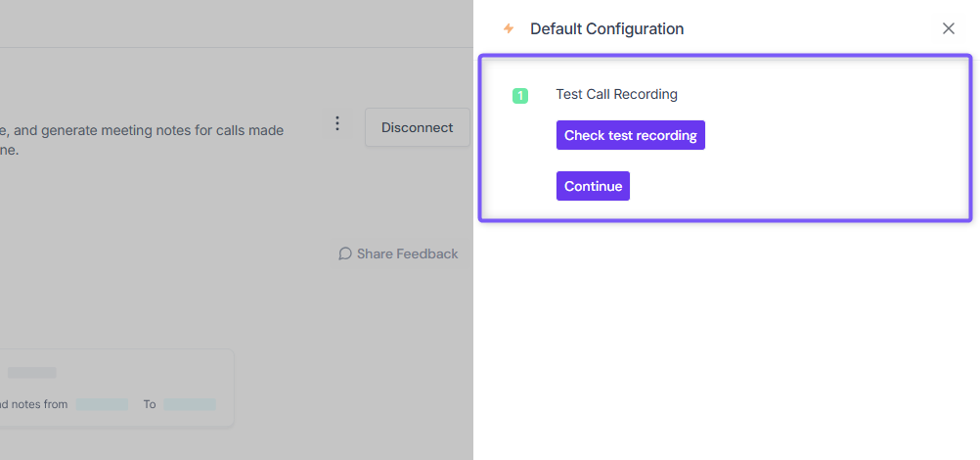Click the Default Configuration heading
The width and height of the screenshot is (980, 460).
click(606, 28)
